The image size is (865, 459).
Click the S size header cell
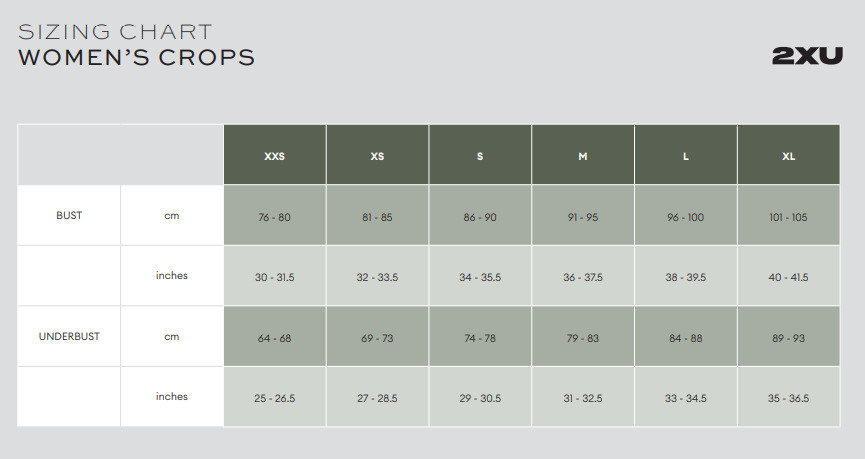480,154
